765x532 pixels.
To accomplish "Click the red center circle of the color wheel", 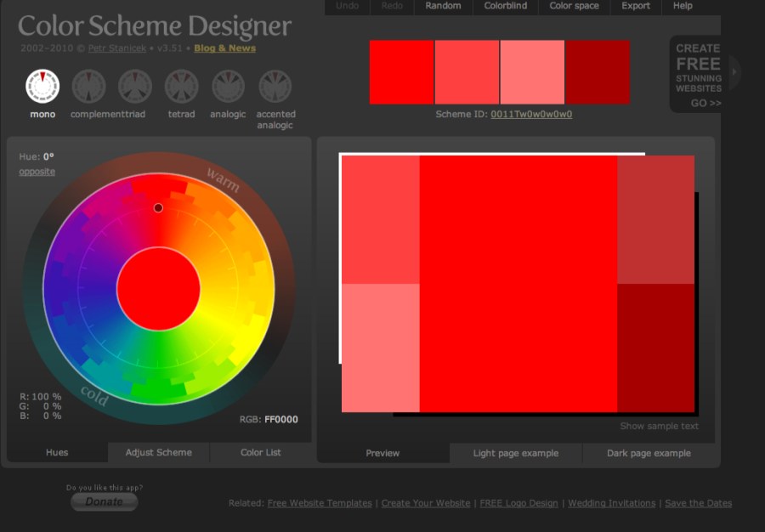I will tap(159, 289).
